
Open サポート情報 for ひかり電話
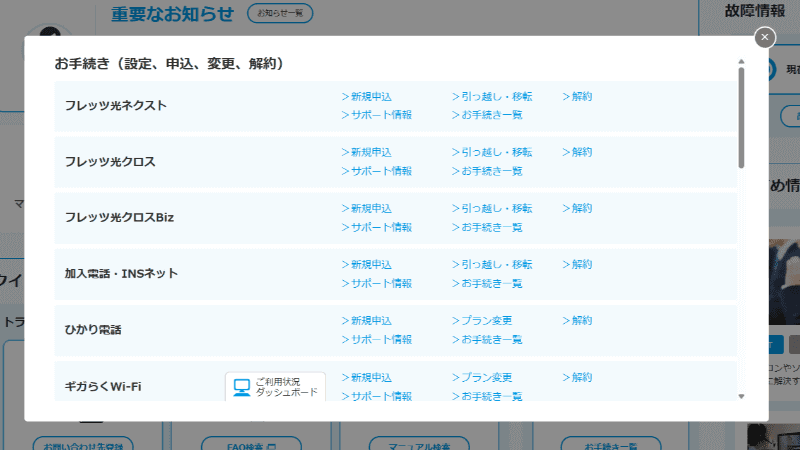click(377, 339)
